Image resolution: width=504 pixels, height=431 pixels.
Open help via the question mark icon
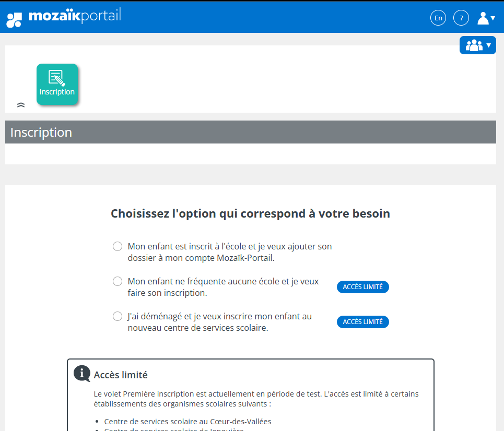(461, 18)
